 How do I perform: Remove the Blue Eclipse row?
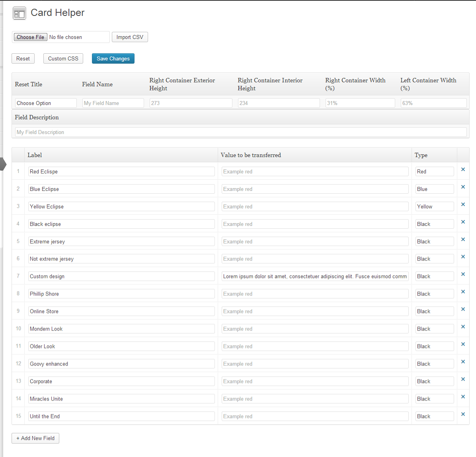(463, 187)
